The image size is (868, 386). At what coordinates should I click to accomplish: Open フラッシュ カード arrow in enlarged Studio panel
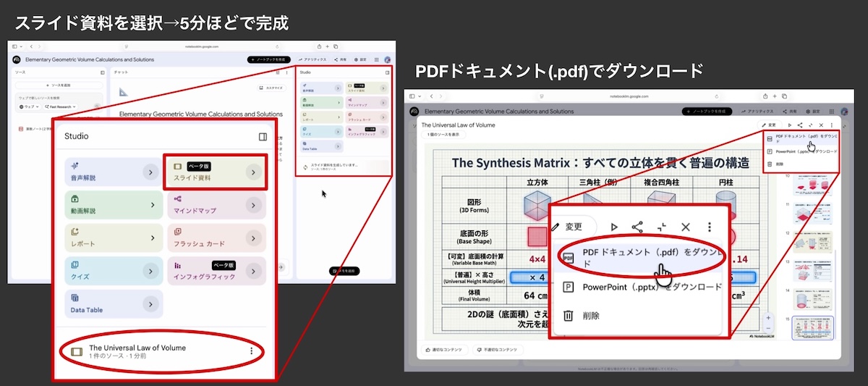[x=252, y=238]
